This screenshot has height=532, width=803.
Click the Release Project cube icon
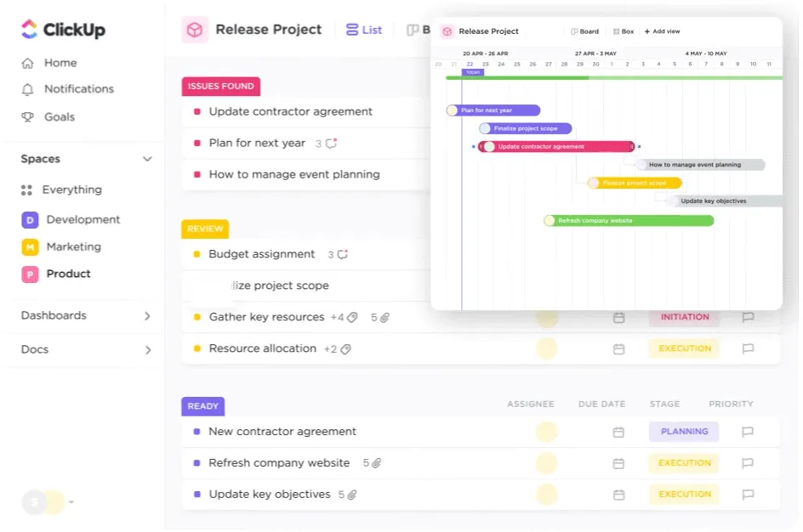195,30
